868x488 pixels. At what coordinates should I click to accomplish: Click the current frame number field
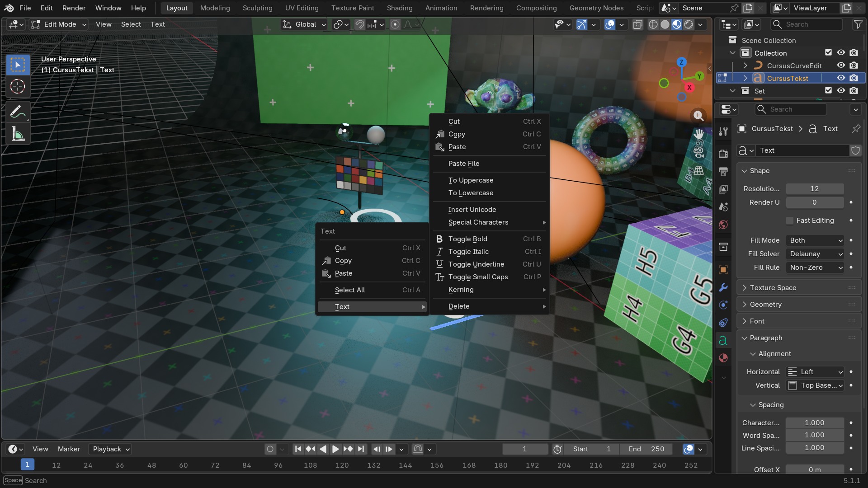(x=525, y=449)
